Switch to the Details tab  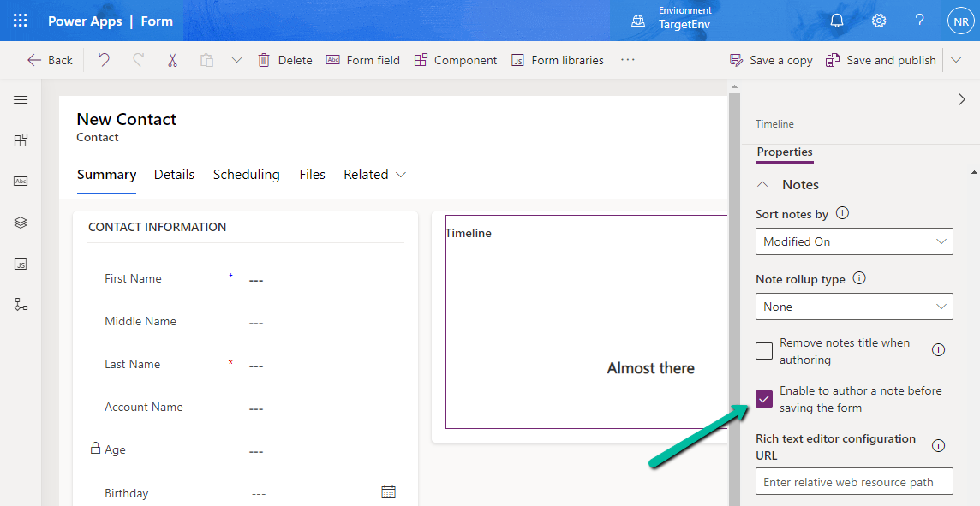coord(174,175)
